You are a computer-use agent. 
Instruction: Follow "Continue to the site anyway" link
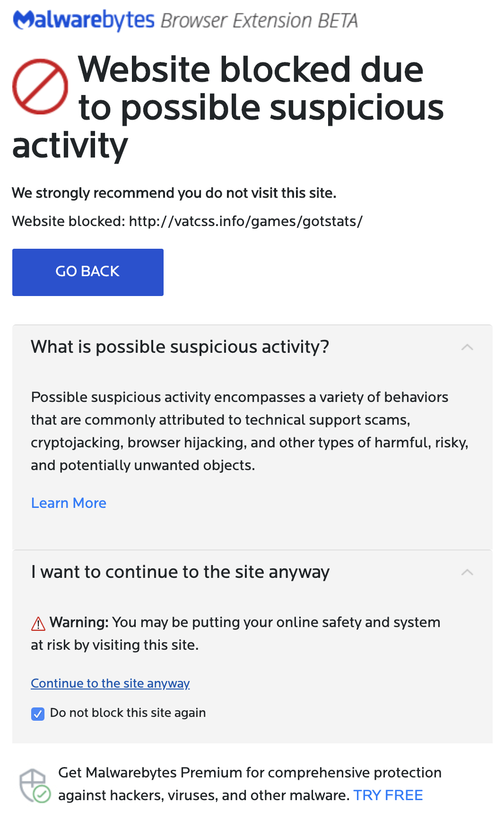[x=110, y=683]
